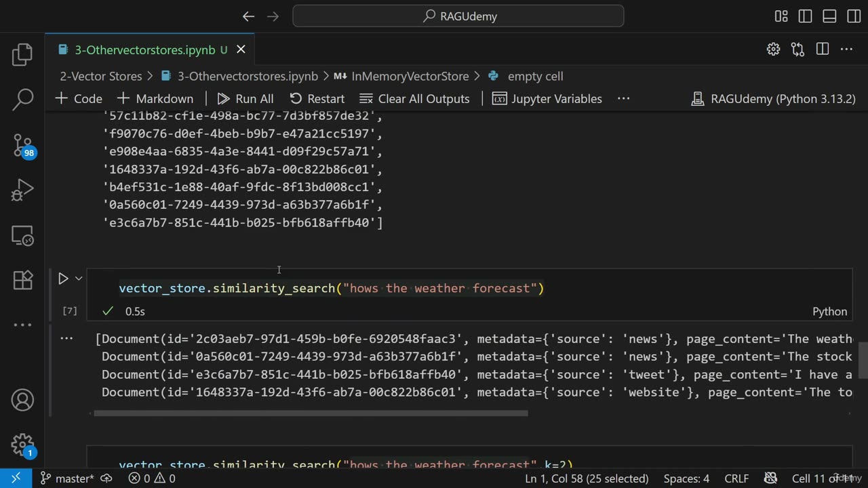Open Source Control view with 98 badge

[x=22, y=145]
